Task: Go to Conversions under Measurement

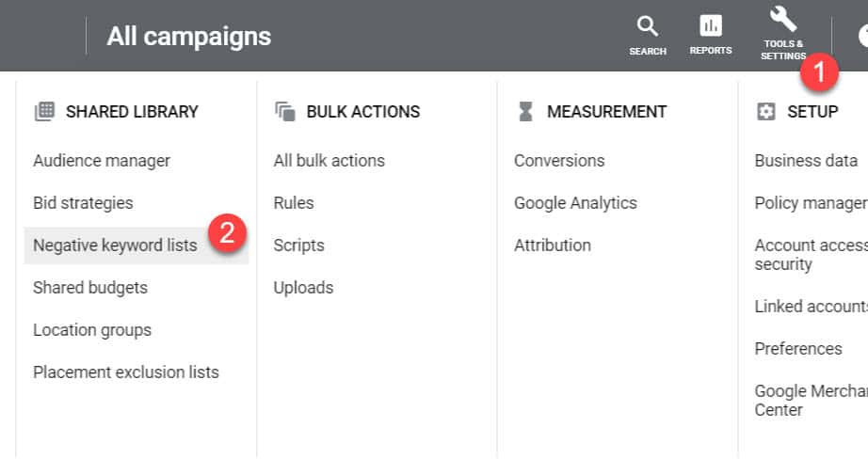Action: [559, 161]
